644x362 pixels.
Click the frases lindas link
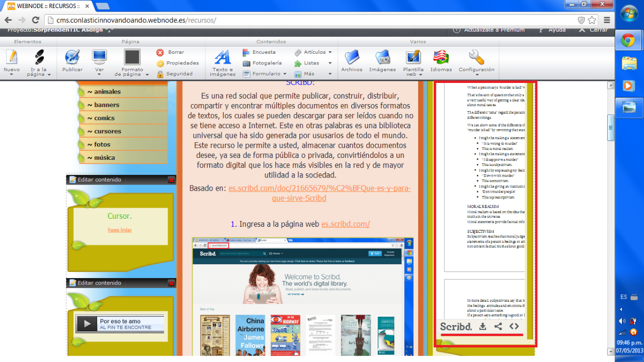pyautogui.click(x=120, y=230)
